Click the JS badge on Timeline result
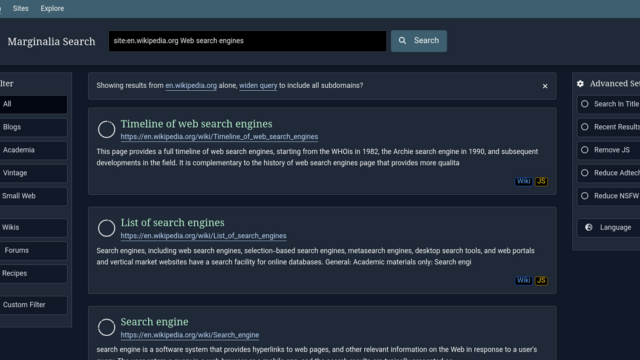This screenshot has width=640, height=360. [541, 181]
